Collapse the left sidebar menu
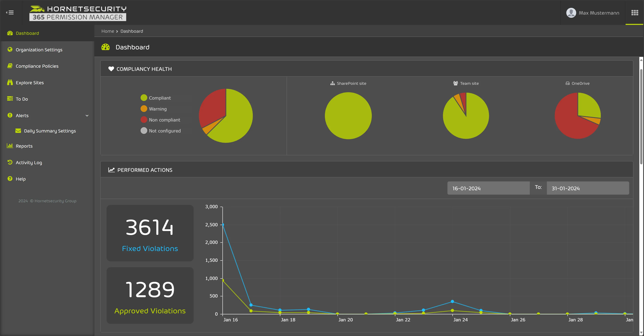 10,13
